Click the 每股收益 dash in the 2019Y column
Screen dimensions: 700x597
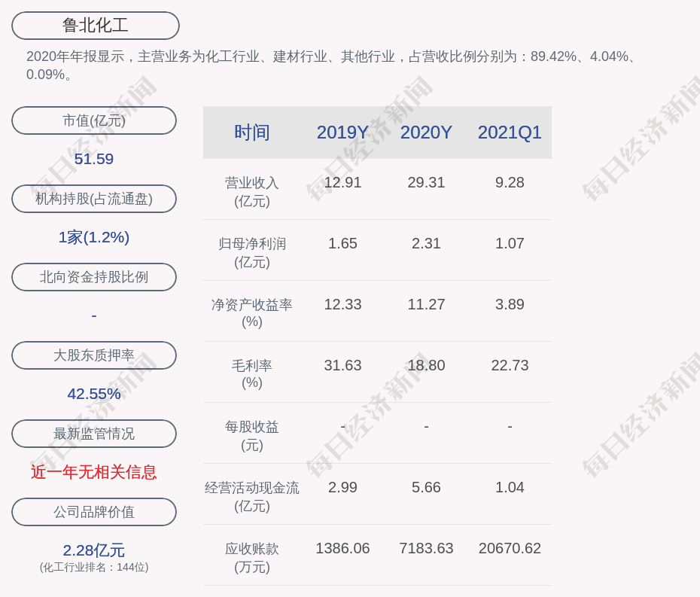[x=343, y=427]
